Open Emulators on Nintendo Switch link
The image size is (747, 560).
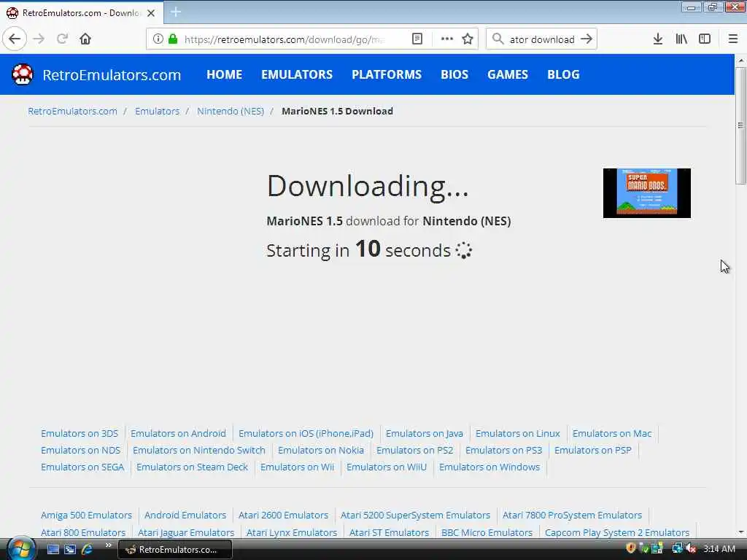[x=199, y=450]
